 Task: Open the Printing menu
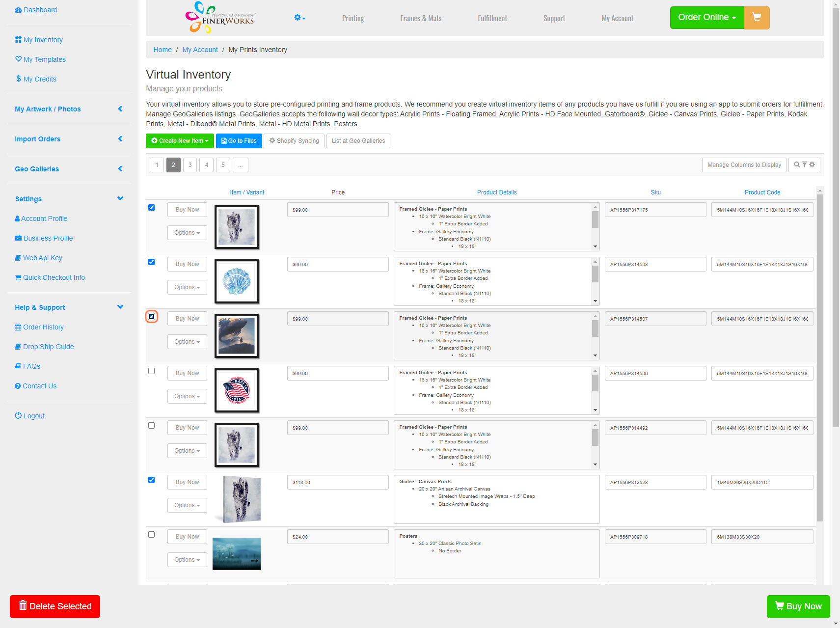(353, 18)
